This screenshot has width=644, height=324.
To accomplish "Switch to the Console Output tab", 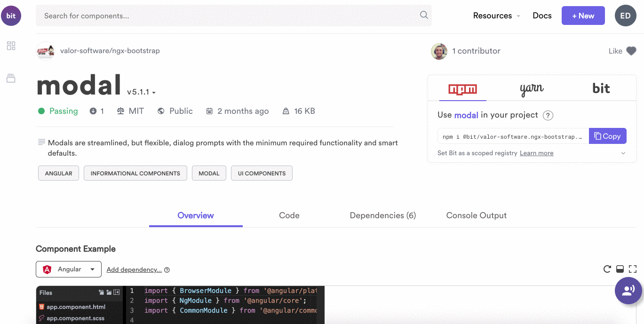I will coord(477,215).
